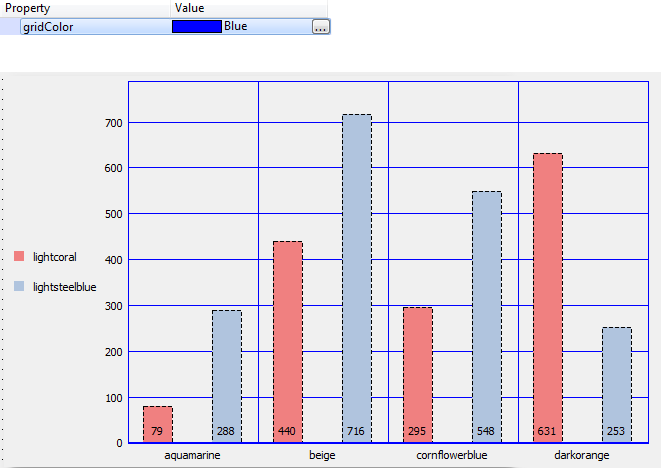Select the gridColor property name
666x470 pixels.
click(x=47, y=27)
